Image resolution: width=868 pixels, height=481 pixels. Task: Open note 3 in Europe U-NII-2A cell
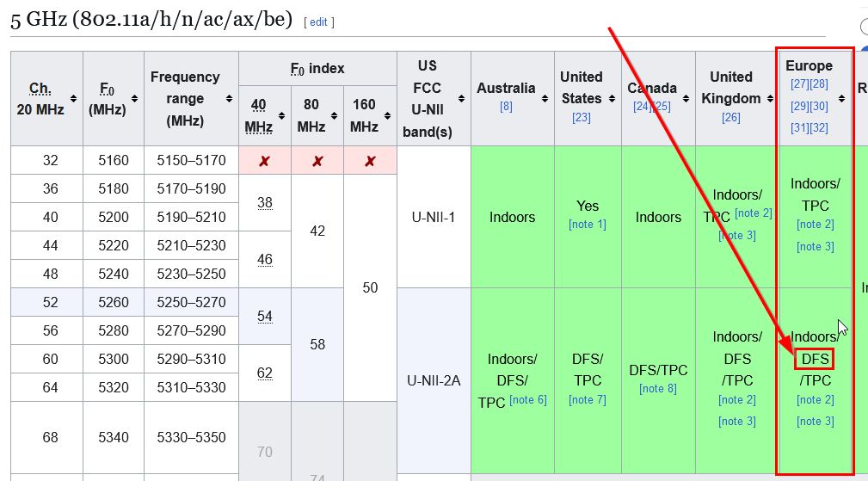pos(816,422)
